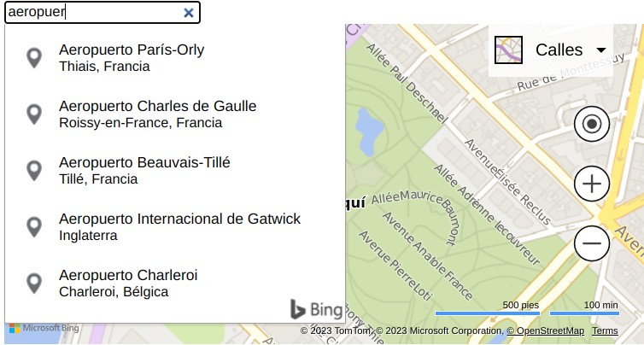This screenshot has height=345, width=644.
Task: Click pin icon beside Aeropuerto Charleroi
Action: coord(34,284)
